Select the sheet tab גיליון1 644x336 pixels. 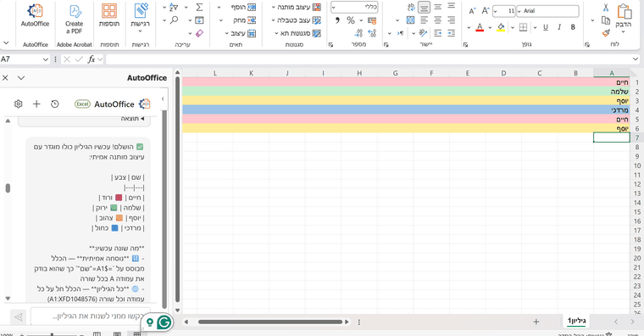(577, 321)
